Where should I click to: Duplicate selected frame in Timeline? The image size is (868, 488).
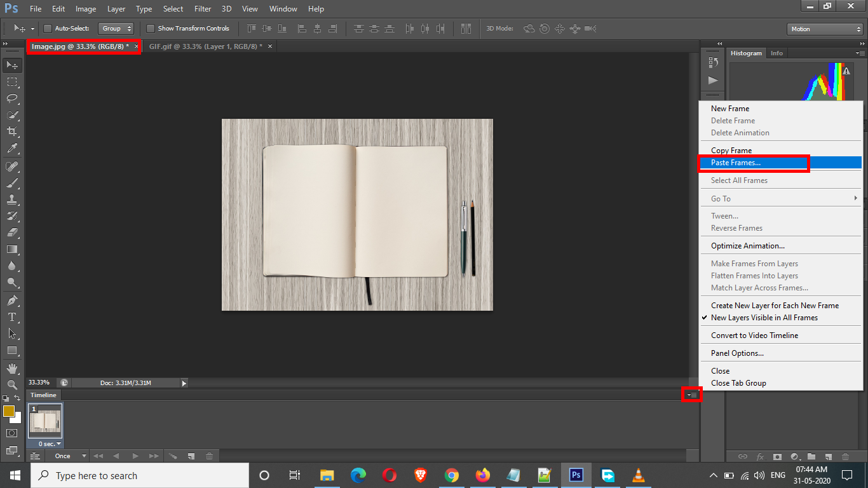(x=190, y=456)
